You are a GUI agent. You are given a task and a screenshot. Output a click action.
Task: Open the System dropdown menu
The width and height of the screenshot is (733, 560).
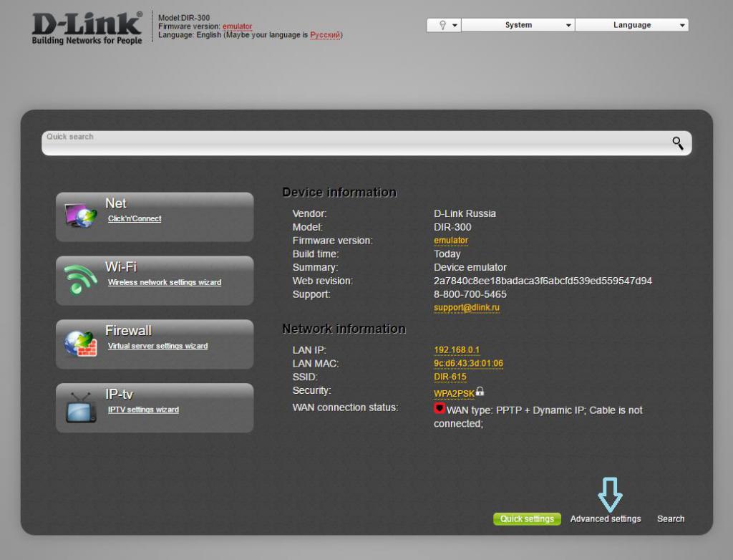pos(518,25)
